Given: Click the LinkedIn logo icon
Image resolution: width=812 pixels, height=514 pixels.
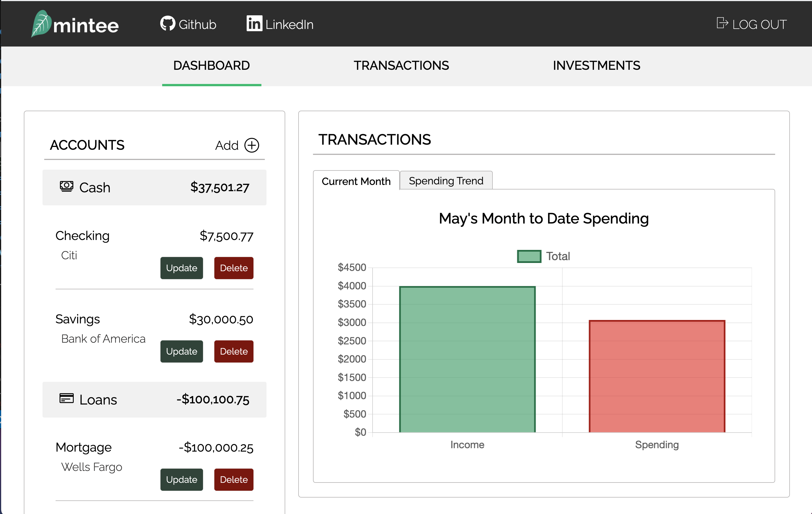Looking at the screenshot, I should [x=254, y=24].
